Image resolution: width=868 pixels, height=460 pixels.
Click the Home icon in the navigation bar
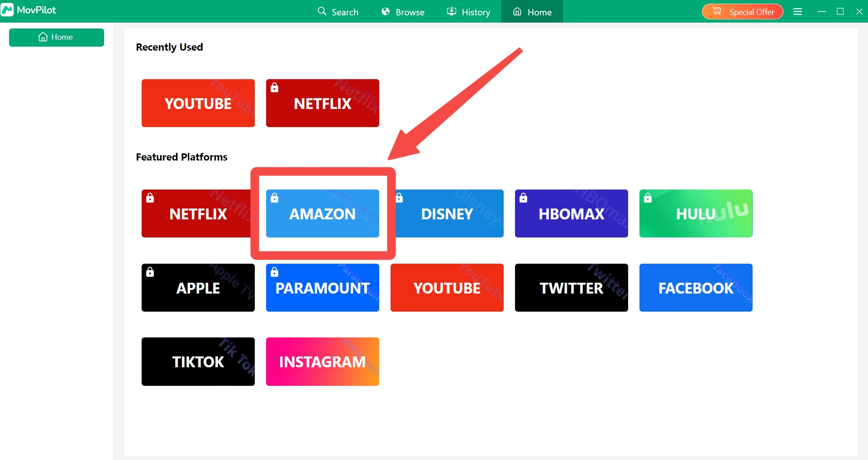[x=516, y=12]
